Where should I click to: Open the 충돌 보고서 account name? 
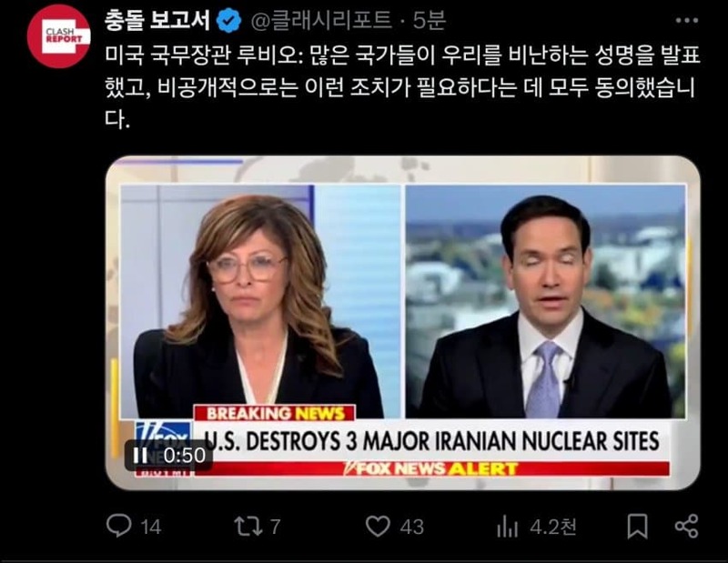(157, 20)
